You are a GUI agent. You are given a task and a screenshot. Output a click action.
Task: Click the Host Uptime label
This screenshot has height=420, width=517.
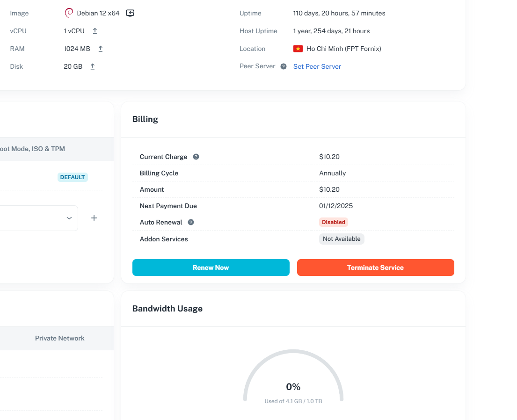258,31
